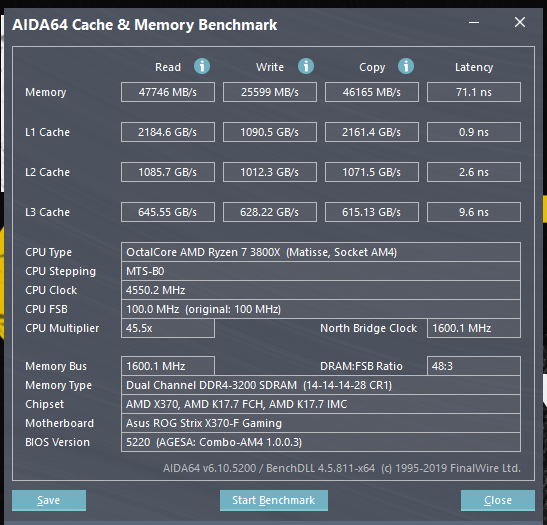
Task: Click the CPU Clock 4550.2 MHz field
Action: click(x=321, y=290)
